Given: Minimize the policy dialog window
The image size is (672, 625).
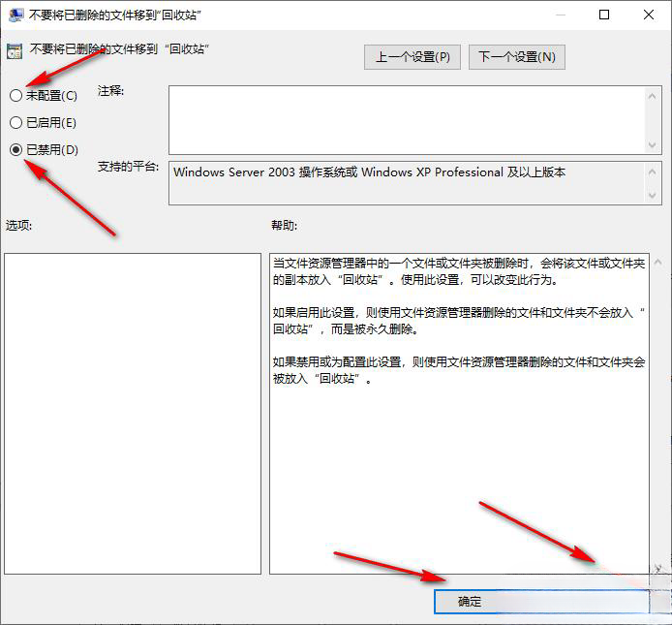Looking at the screenshot, I should [x=560, y=15].
